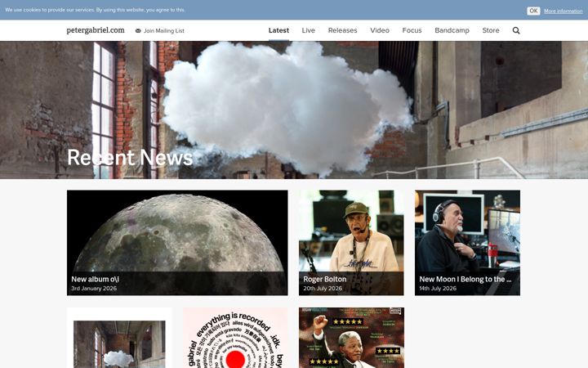This screenshot has width=588, height=368.
Task: Open the Roger Bolton news card
Action: (x=351, y=243)
